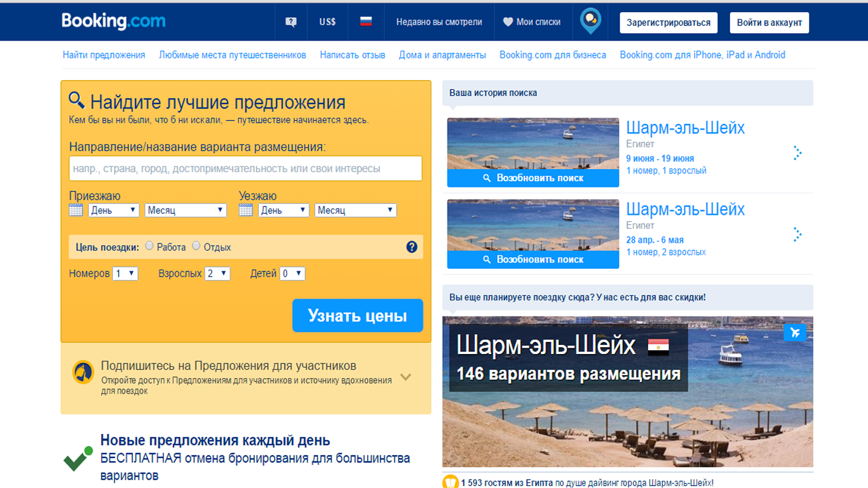868x488 pixels.
Task: Resume search for 9 июня - 19 июня
Action: (533, 178)
